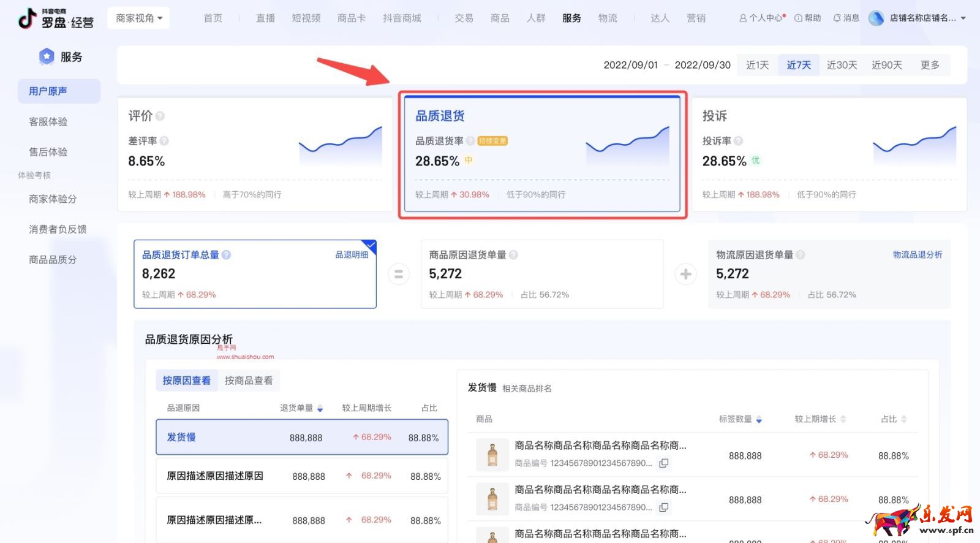This screenshot has height=543, width=980.
Task: Open 商品品质分 in the sidebar
Action: pyautogui.click(x=53, y=259)
